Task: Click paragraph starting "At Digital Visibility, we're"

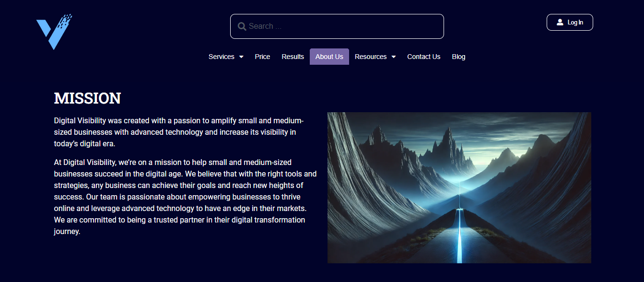Action: pos(186,197)
